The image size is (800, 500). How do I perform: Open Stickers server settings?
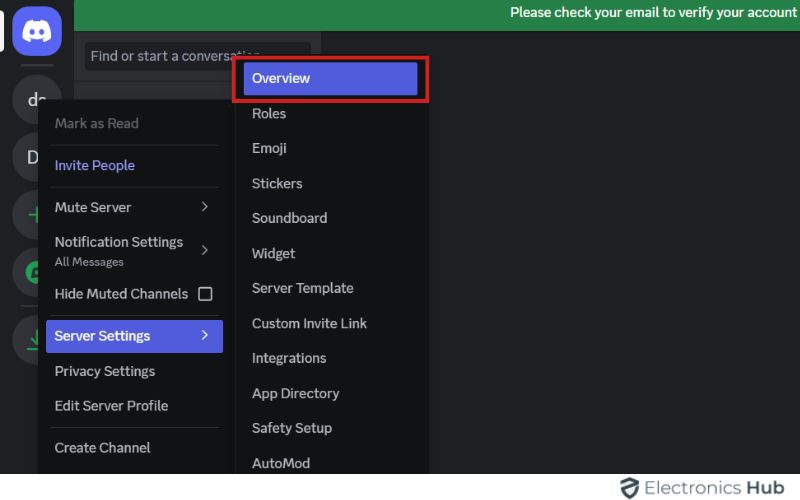coord(277,184)
